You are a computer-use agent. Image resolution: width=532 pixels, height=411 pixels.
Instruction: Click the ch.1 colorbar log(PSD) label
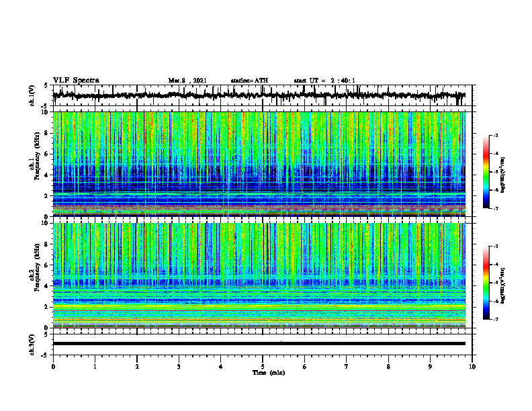pyautogui.click(x=503, y=175)
